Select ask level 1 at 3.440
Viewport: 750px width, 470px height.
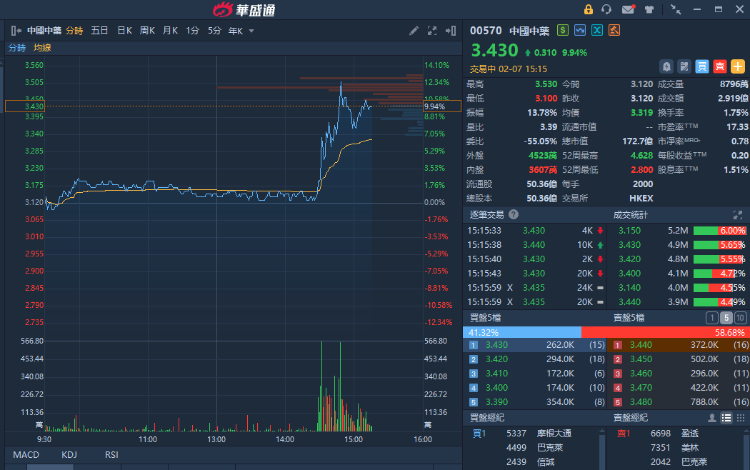678,345
